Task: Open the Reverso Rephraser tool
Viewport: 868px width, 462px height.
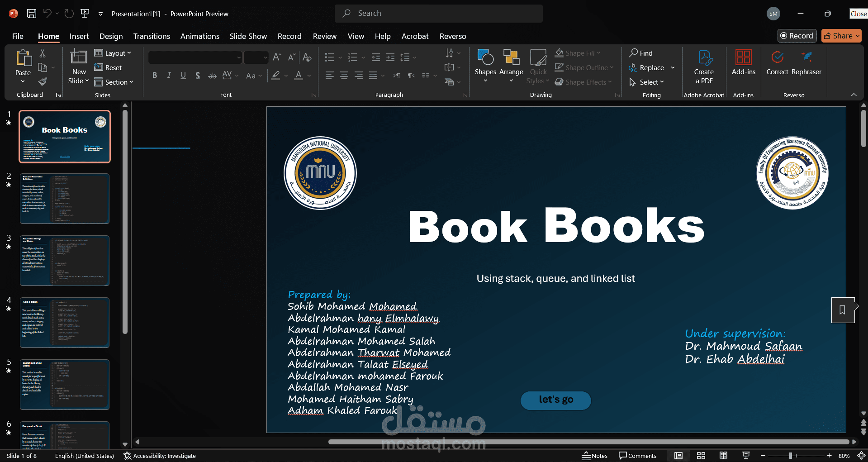Action: click(x=806, y=62)
